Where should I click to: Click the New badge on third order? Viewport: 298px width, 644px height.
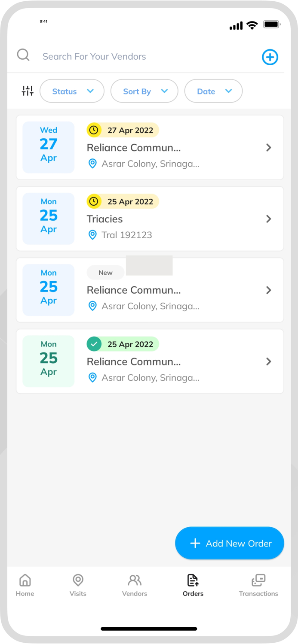coord(105,273)
